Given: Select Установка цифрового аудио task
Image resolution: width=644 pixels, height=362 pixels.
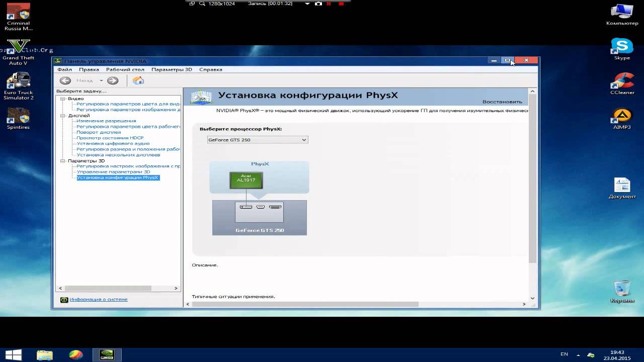Looking at the screenshot, I should [x=113, y=144].
